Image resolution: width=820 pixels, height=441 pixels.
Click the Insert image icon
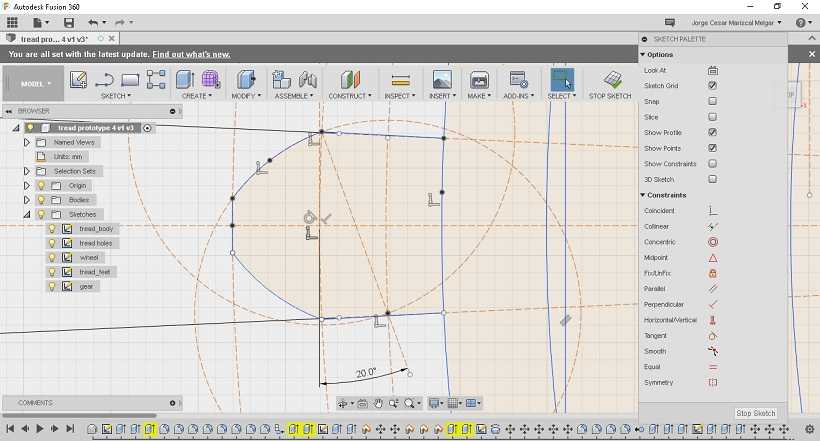click(442, 80)
